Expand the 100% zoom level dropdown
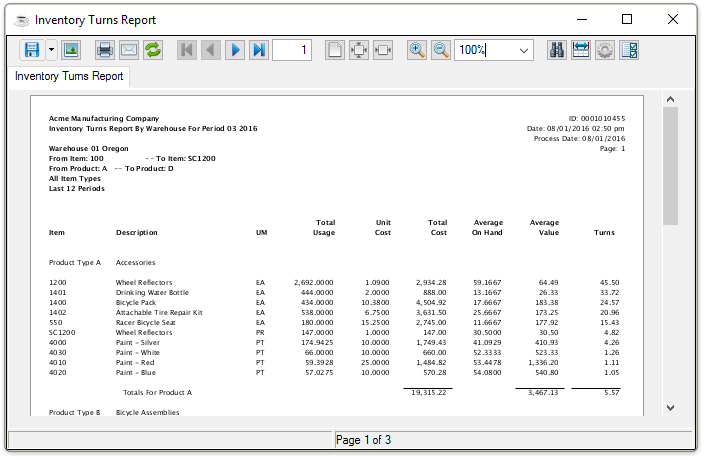 pyautogui.click(x=524, y=50)
